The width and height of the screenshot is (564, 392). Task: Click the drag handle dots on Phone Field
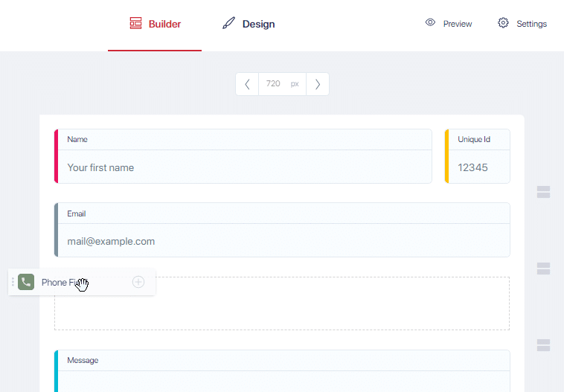pos(13,282)
